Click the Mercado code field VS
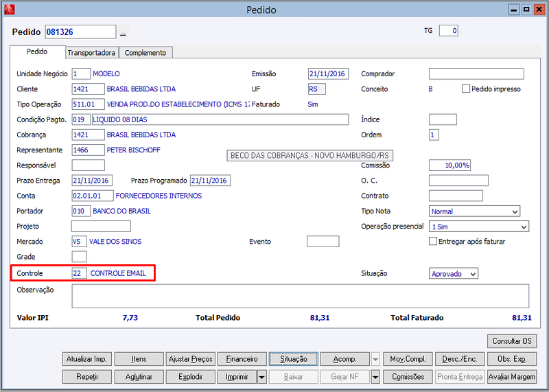549x392 pixels. tap(79, 242)
